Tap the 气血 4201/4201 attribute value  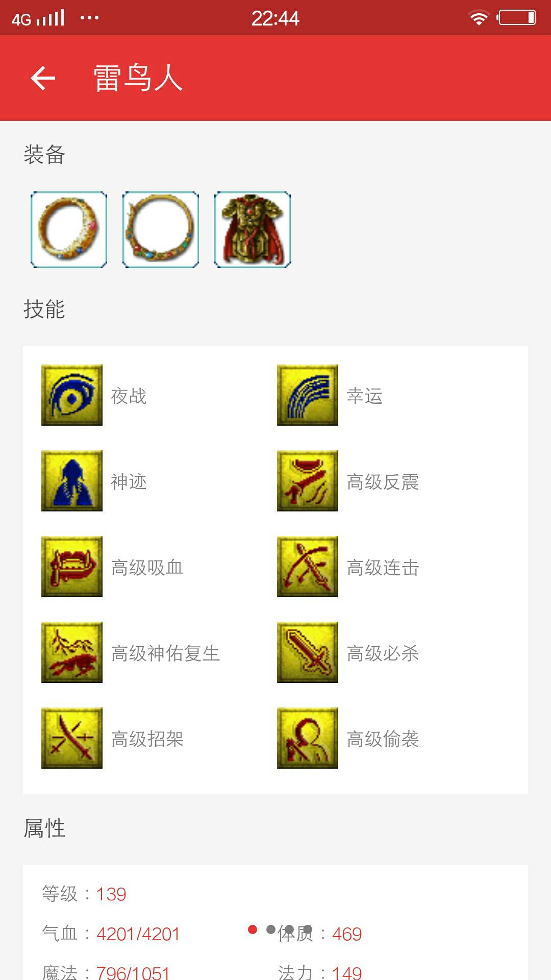point(138,934)
